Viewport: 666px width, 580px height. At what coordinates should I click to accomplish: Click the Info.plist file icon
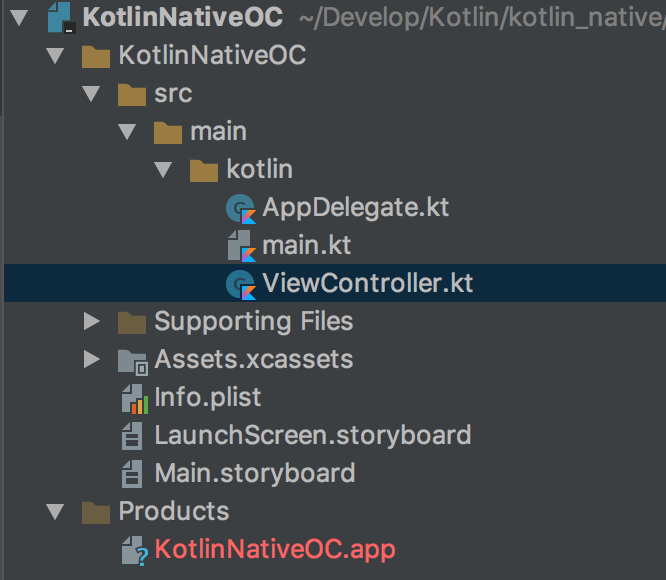(132, 398)
